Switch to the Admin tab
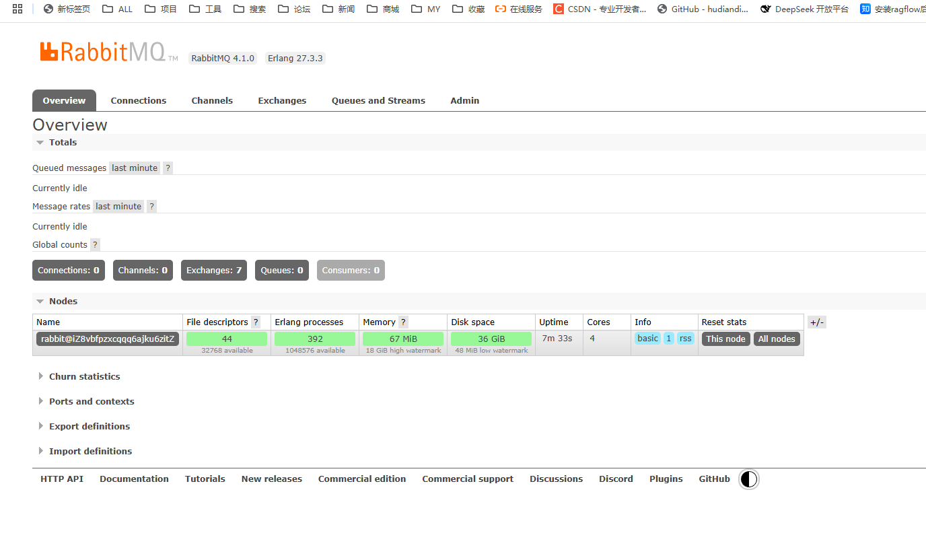926x560 pixels. click(465, 100)
